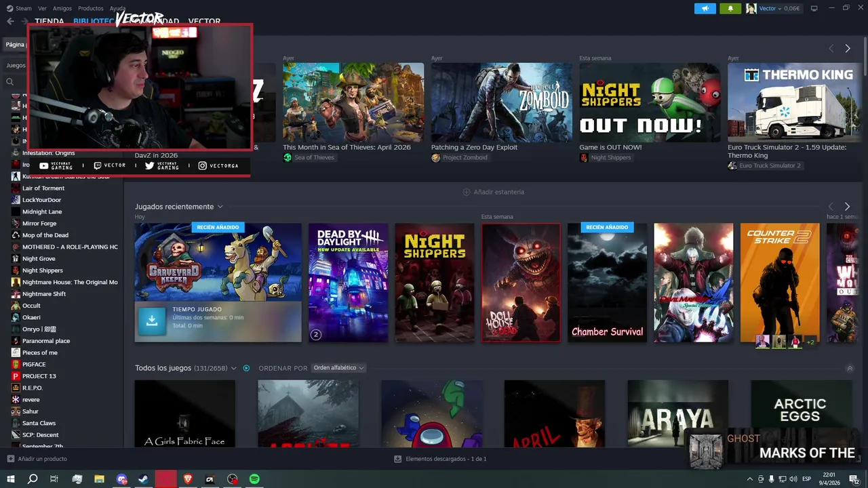Switch to the VECTOR profile tab
The image size is (868, 488).
pyautogui.click(x=204, y=21)
